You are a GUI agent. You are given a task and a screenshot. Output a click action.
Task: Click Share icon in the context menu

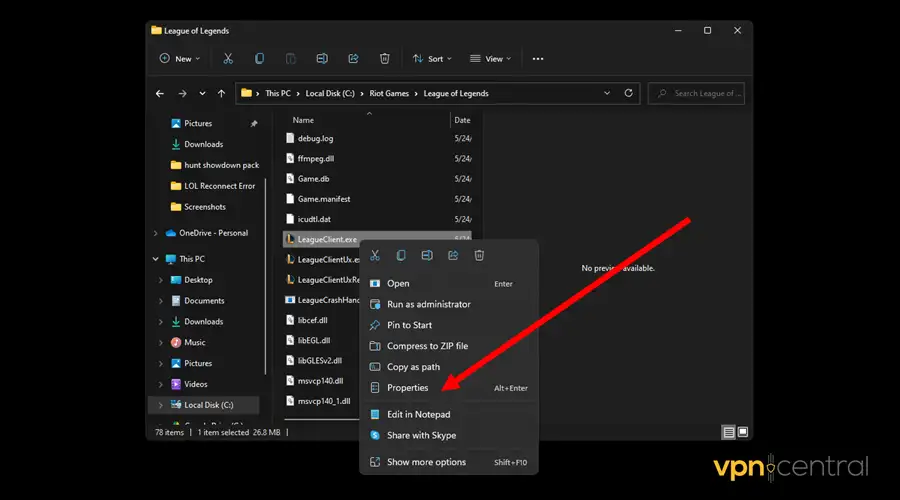pos(453,255)
